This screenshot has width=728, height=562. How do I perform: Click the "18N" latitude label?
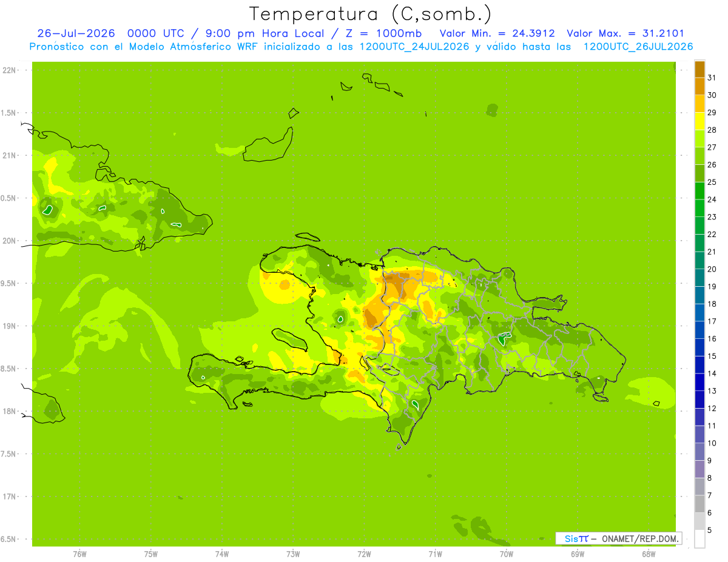9,411
